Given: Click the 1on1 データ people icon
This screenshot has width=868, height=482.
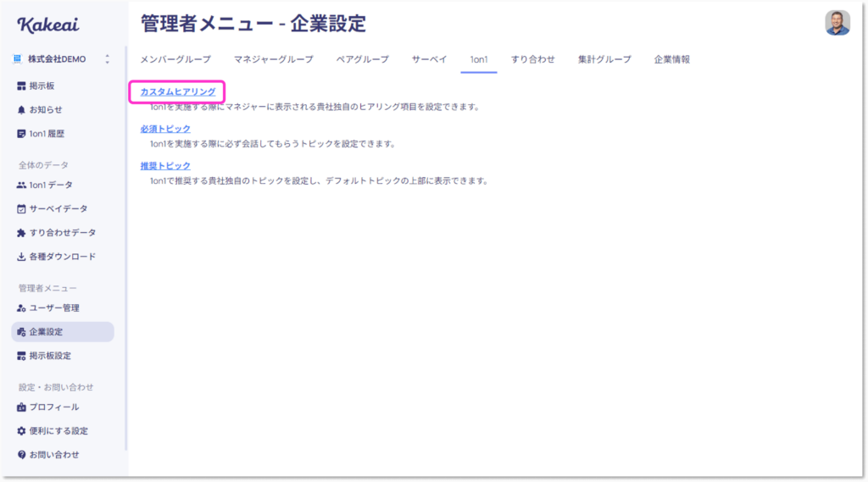Looking at the screenshot, I should click(21, 185).
